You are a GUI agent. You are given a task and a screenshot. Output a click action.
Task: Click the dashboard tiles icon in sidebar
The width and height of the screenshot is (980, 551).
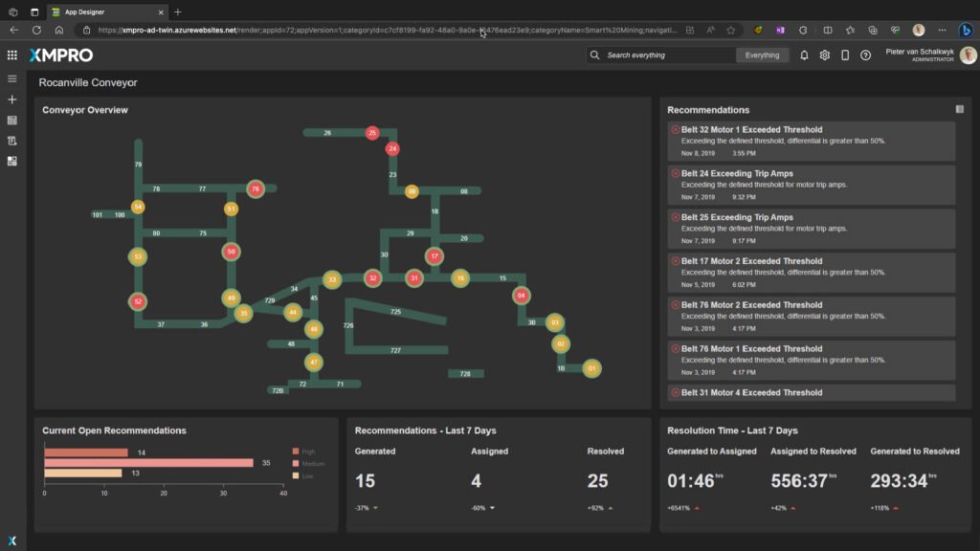click(12, 161)
